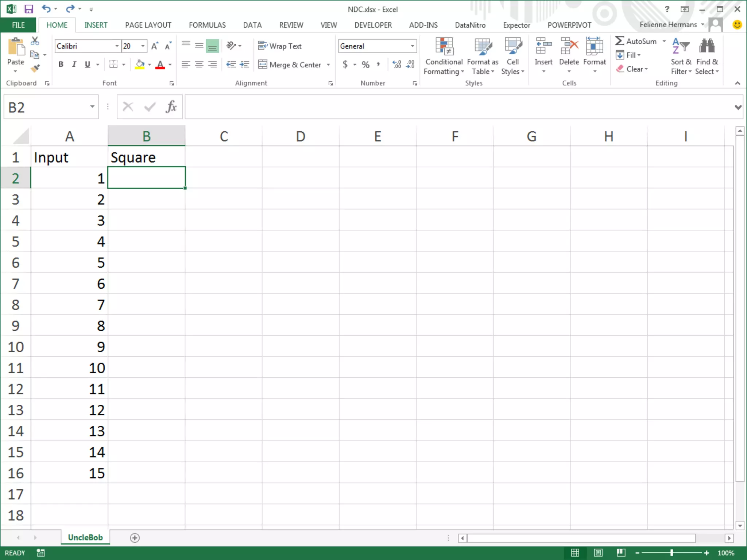Click the Save floppy disk icon
Screen dimensions: 747x560
28,9
